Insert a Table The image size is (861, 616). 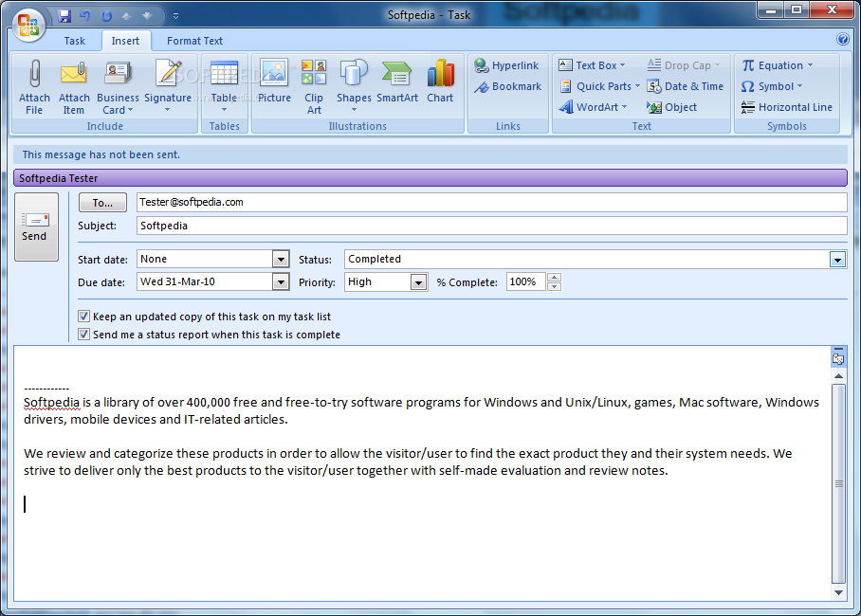pyautogui.click(x=224, y=87)
